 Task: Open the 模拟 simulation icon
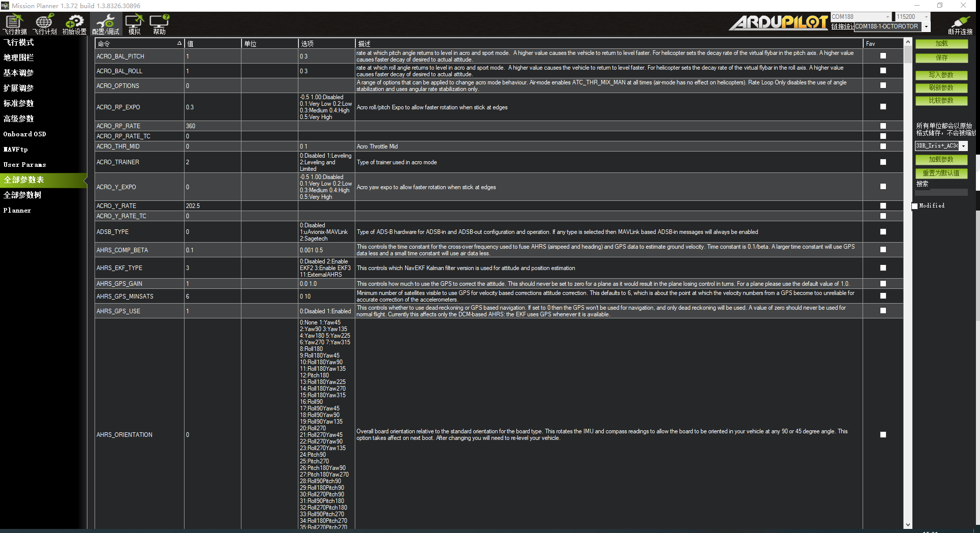coord(134,24)
